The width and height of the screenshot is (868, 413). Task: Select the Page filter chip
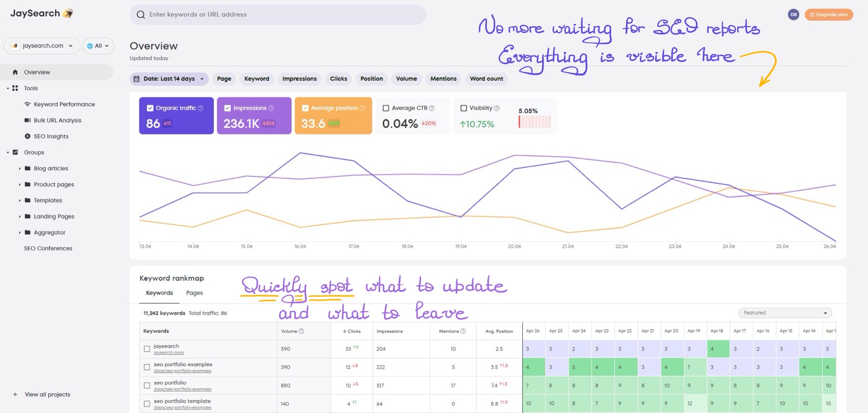tap(224, 79)
